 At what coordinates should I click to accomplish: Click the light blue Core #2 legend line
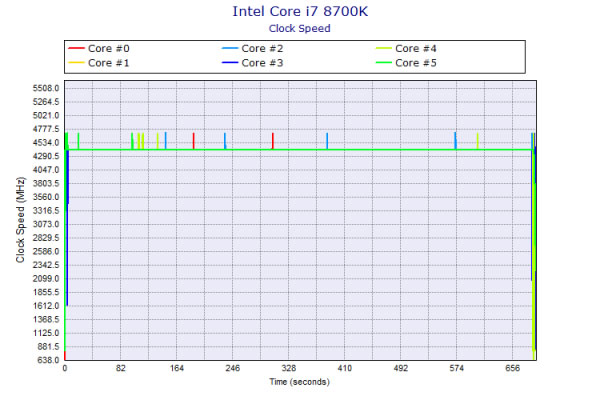[230, 48]
